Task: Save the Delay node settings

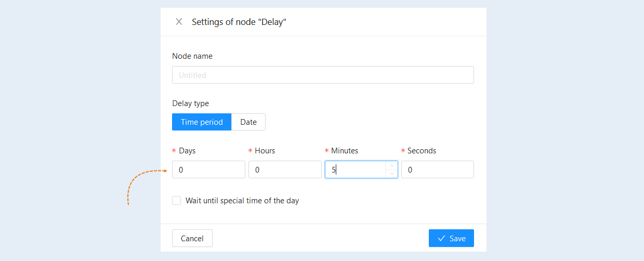Action: pos(451,238)
